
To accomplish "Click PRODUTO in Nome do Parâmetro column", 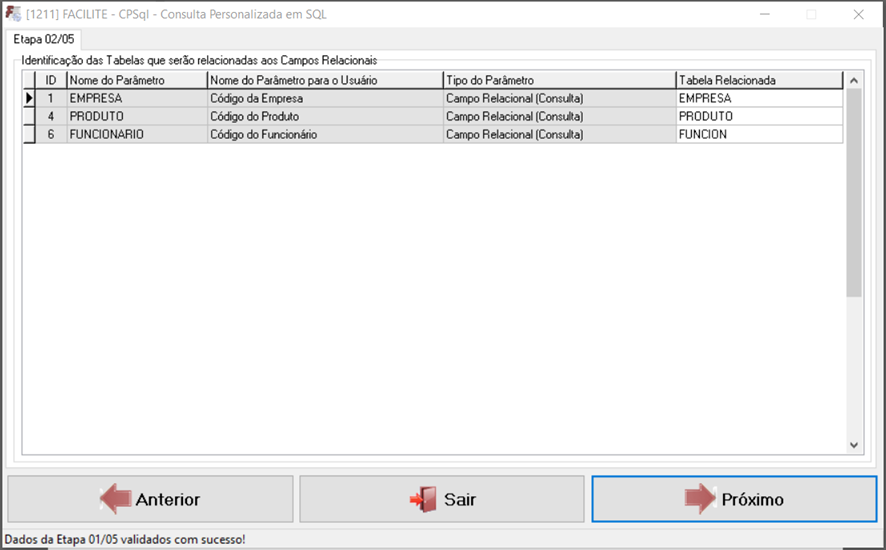I will 137,116.
